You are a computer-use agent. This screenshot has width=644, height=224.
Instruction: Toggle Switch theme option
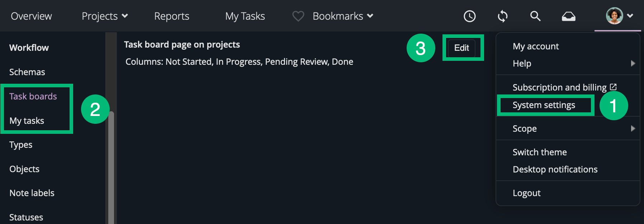pyautogui.click(x=540, y=152)
